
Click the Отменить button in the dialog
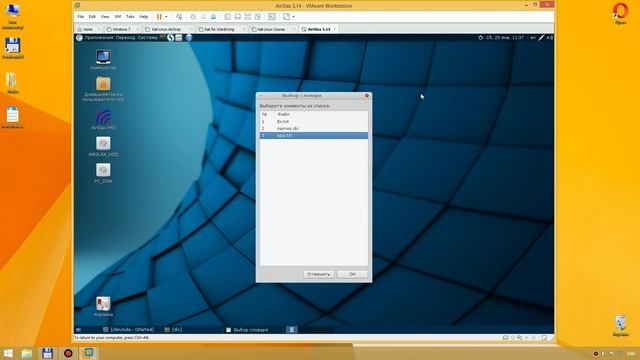(319, 274)
